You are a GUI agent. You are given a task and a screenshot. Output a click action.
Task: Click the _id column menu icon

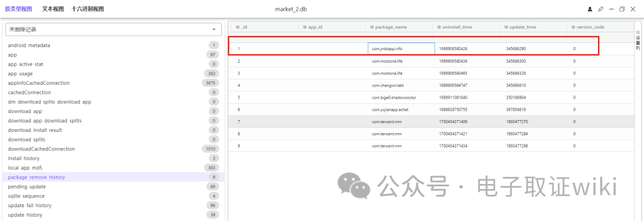(x=237, y=27)
